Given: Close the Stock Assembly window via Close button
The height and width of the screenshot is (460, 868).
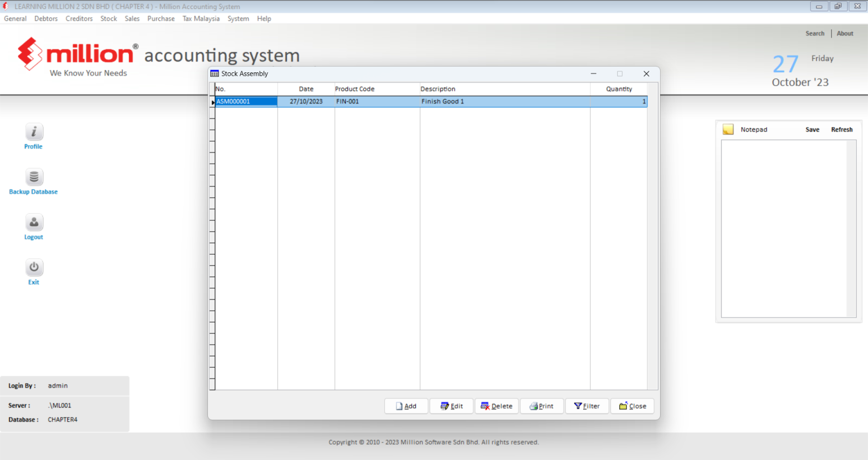Looking at the screenshot, I should pos(632,406).
